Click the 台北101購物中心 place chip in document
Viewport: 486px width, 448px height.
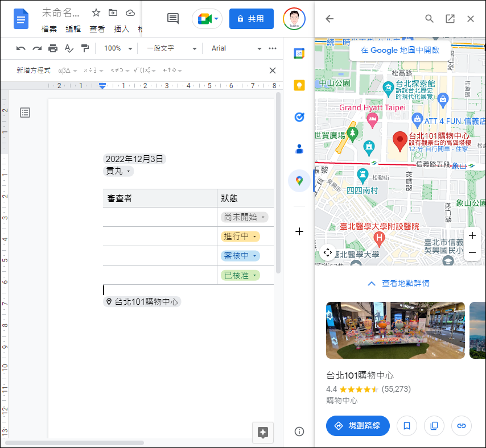click(x=142, y=301)
